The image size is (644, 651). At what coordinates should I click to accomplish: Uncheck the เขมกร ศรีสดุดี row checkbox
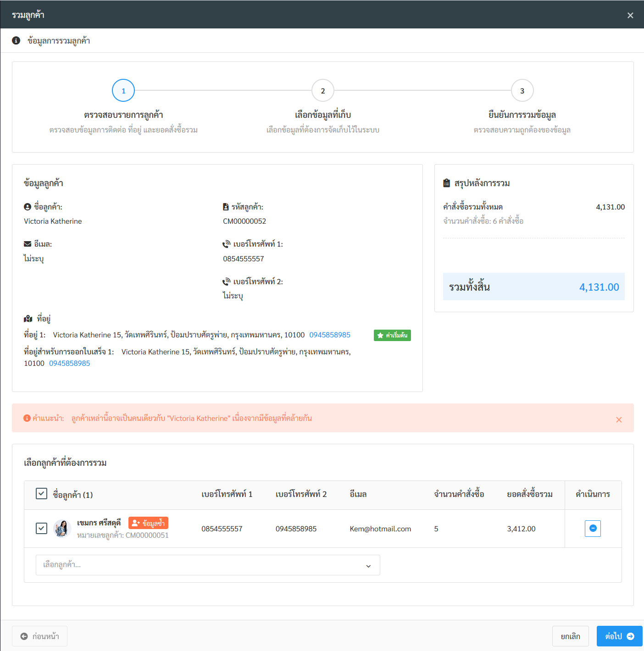click(41, 529)
